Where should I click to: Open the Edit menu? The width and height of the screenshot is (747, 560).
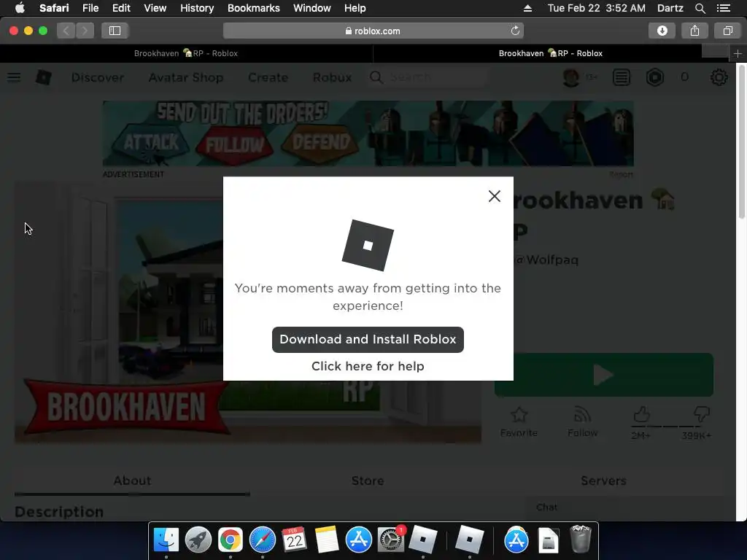121,8
